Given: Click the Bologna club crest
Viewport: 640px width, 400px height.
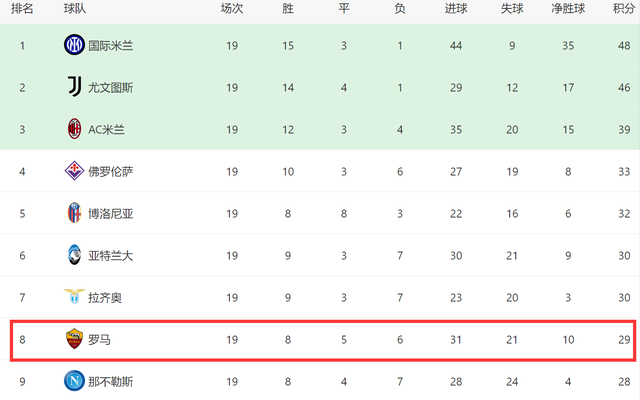Looking at the screenshot, I should pyautogui.click(x=74, y=213).
